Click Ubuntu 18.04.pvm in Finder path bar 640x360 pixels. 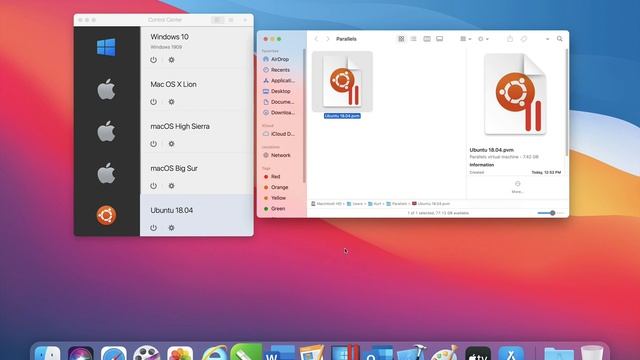tap(431, 204)
